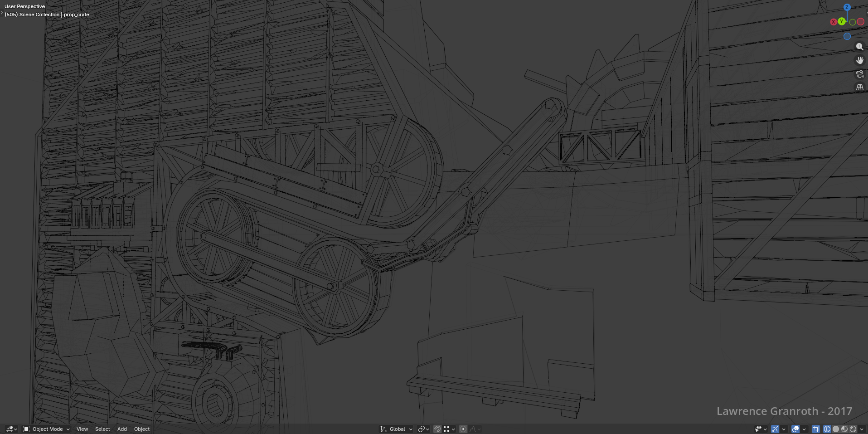Click the editor type selector button
The height and width of the screenshot is (434, 868).
coord(11,429)
